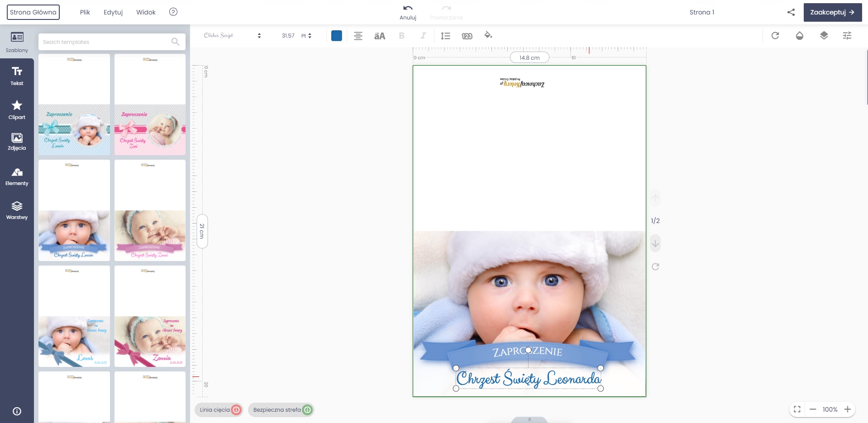868x423 pixels.
Task: Open the Warstwy layers panel
Action: 17,210
